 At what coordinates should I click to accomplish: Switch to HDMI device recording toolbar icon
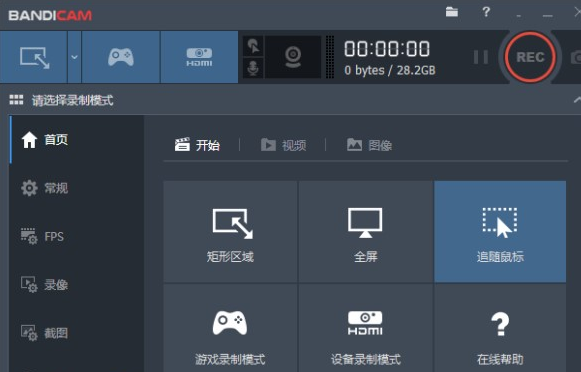click(x=199, y=57)
